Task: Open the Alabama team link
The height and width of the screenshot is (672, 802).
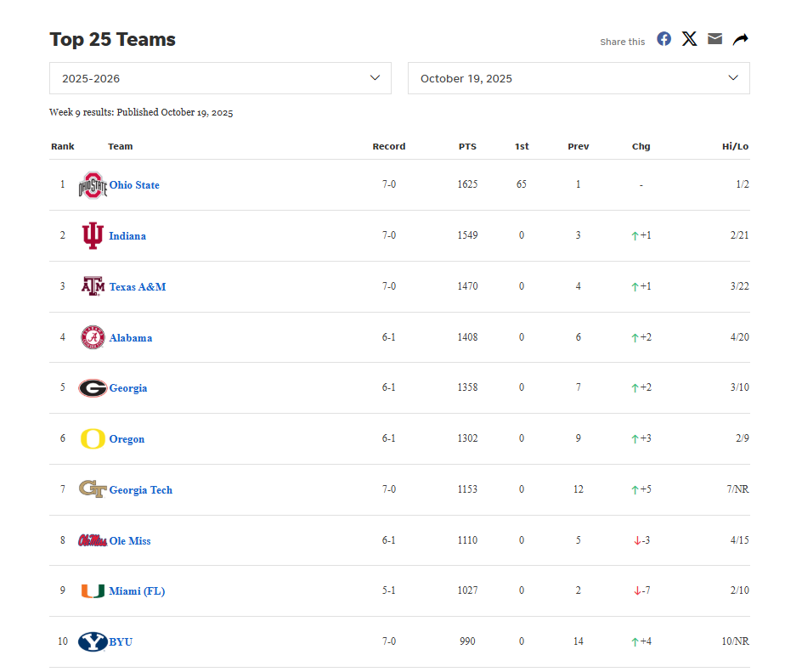Action: [131, 337]
